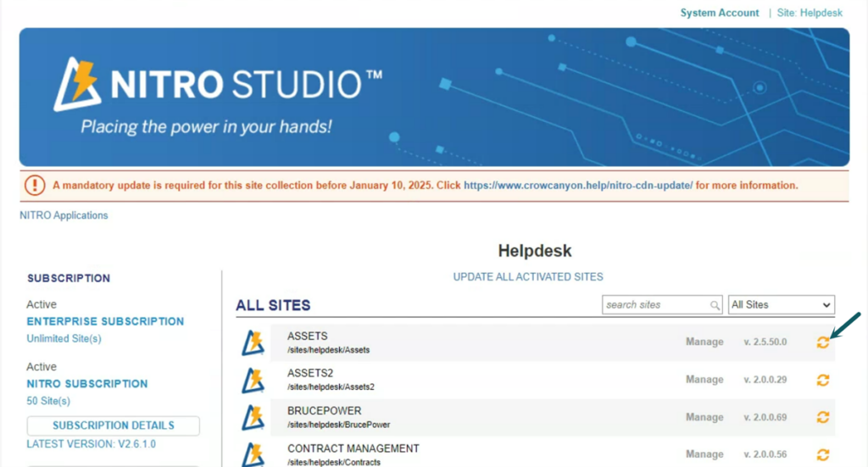
Task: Open Manage for CONTRACT MANAGEMENT site
Action: click(x=704, y=454)
